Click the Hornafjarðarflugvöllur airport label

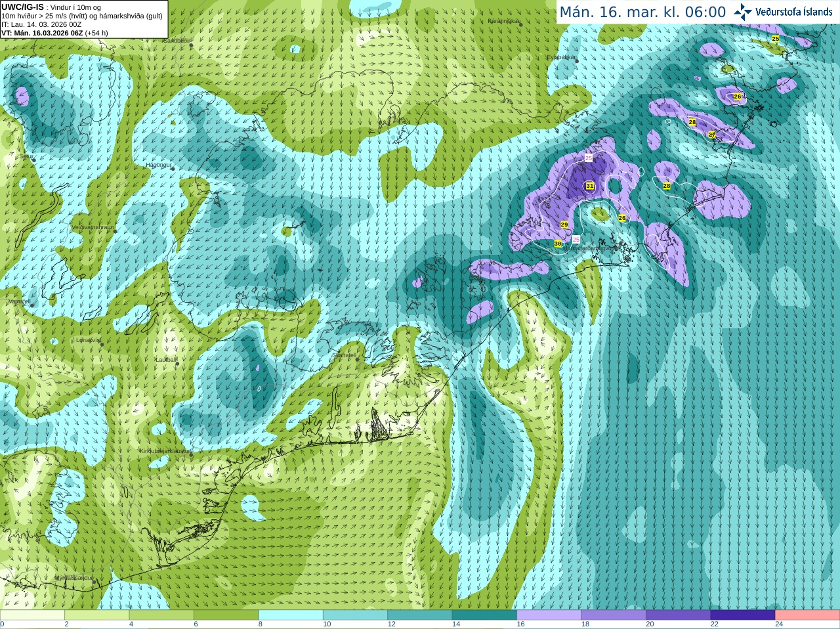[x=591, y=249]
